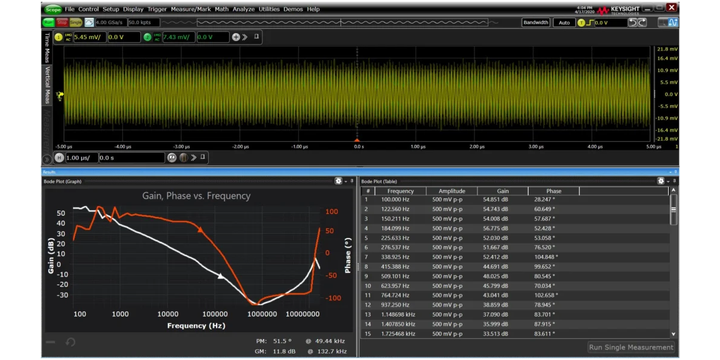The width and height of the screenshot is (720, 360).
Task: Click the 50.0 kpts memory depth field
Action: pos(144,22)
